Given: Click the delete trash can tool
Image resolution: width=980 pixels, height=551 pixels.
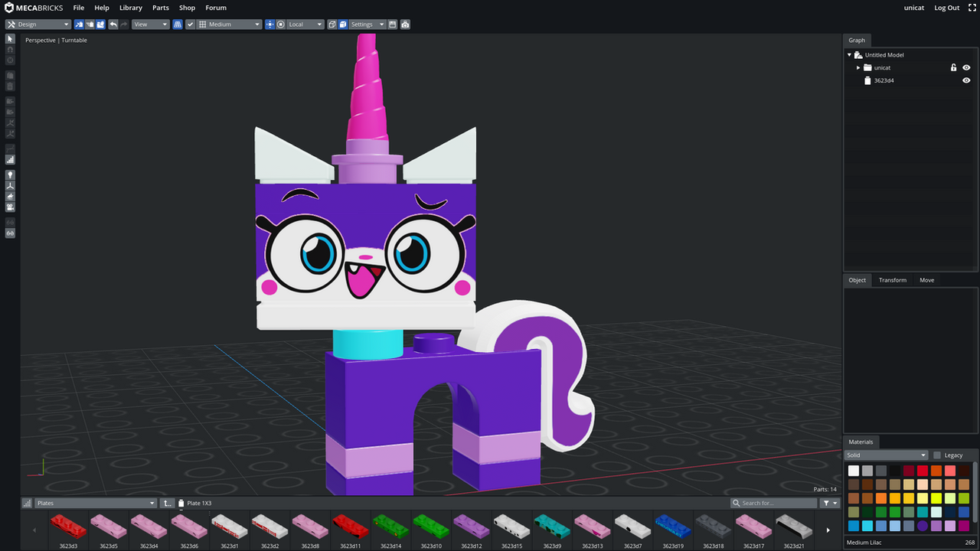Looking at the screenshot, I should (10, 86).
